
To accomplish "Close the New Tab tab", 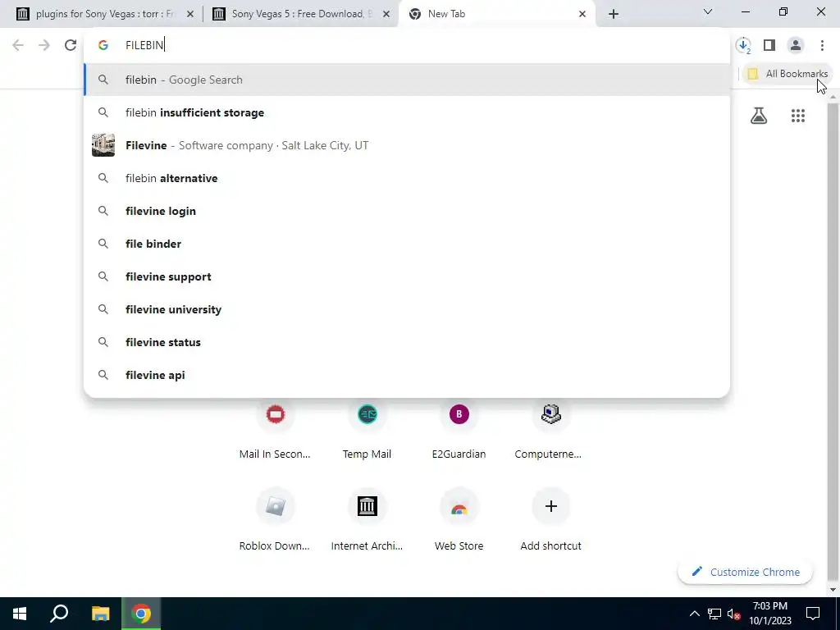I will coord(582,14).
